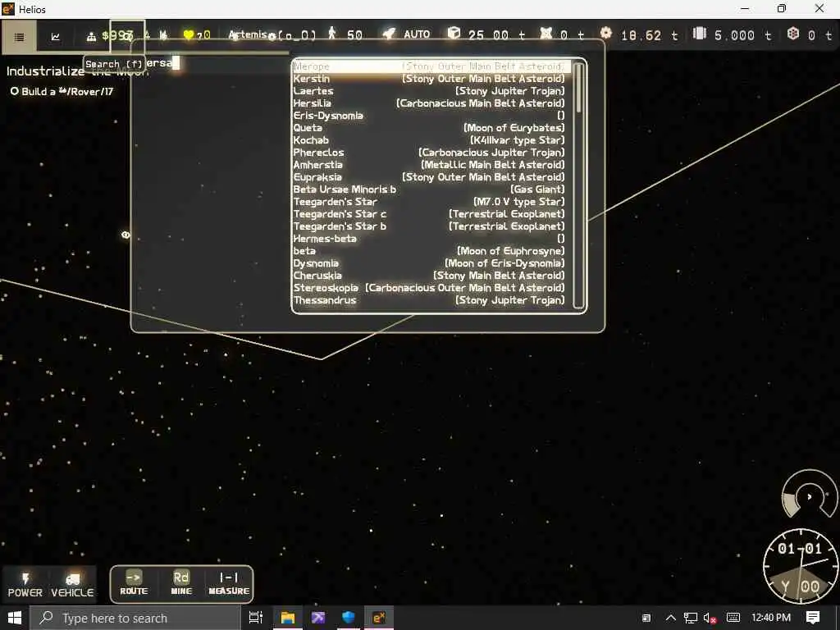Screen dimensions: 840x630
Task: Select the MEASURE tool
Action: (229, 583)
